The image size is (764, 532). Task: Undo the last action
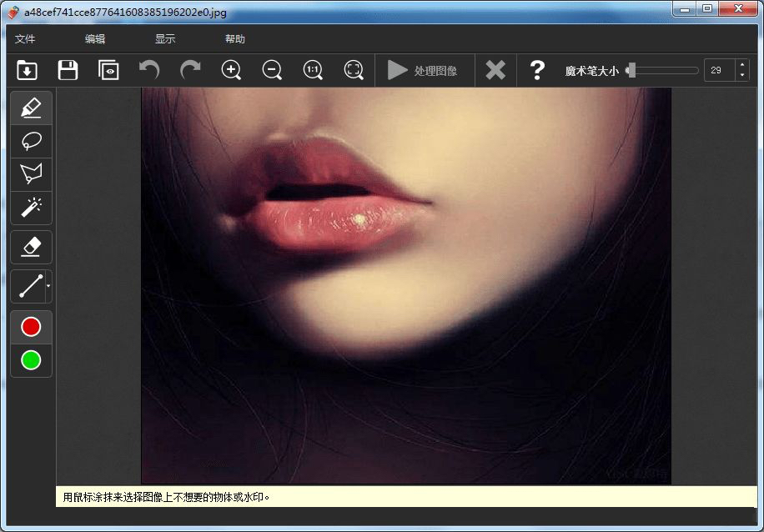click(149, 70)
